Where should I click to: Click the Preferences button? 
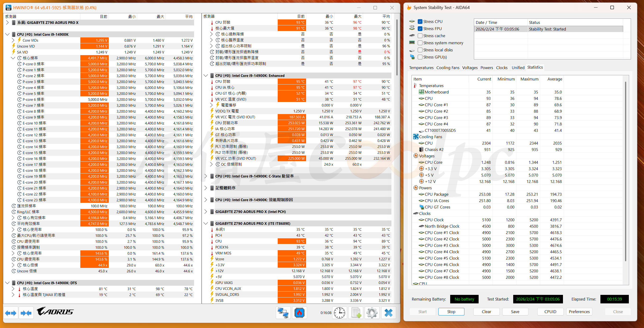click(579, 311)
